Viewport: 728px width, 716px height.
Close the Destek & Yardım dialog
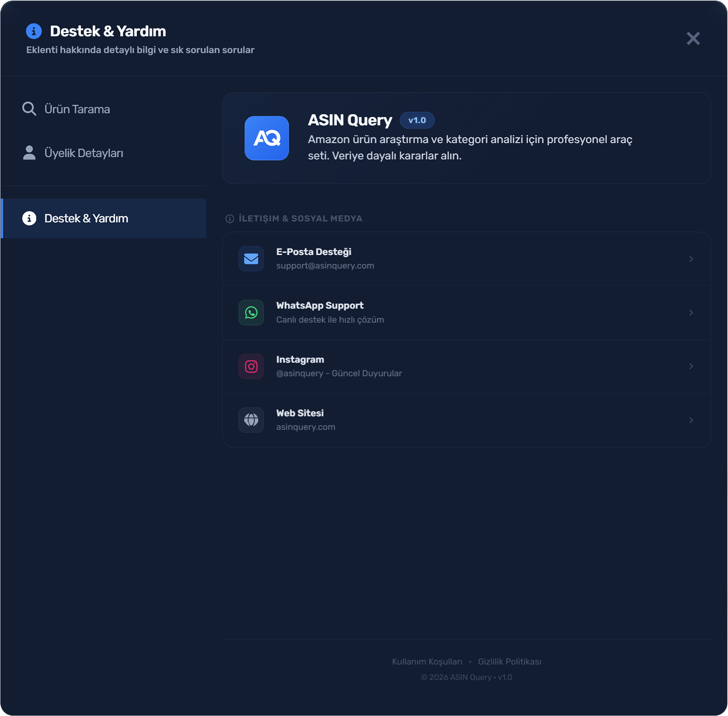(x=693, y=38)
